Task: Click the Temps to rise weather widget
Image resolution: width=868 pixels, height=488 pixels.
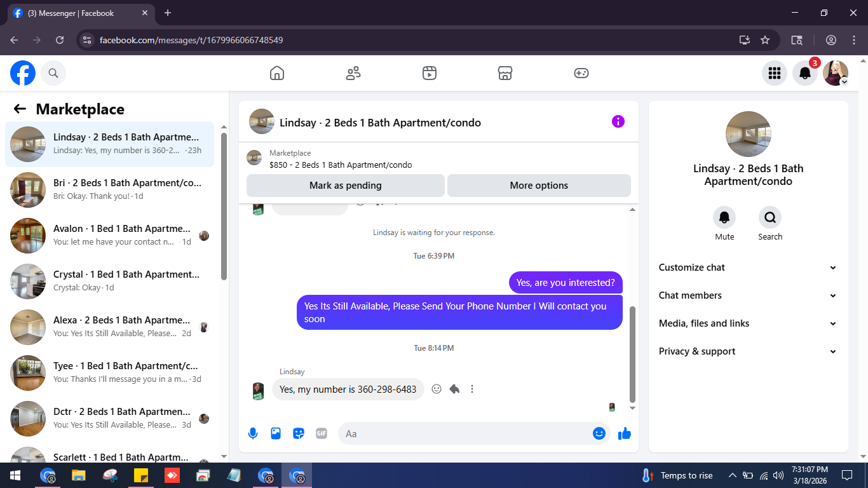Action: [677, 475]
